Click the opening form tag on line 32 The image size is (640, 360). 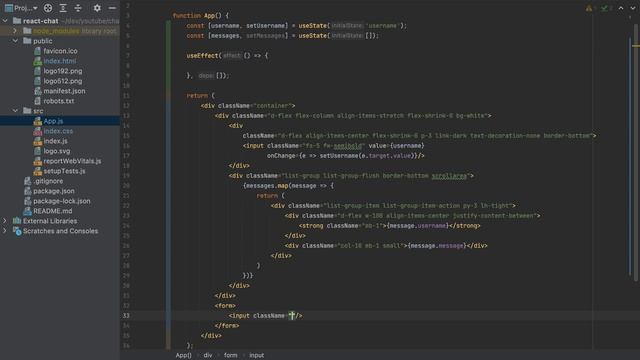pos(225,306)
